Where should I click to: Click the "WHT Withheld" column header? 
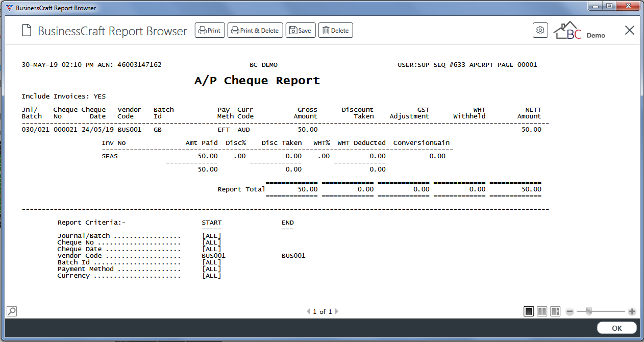coord(469,113)
